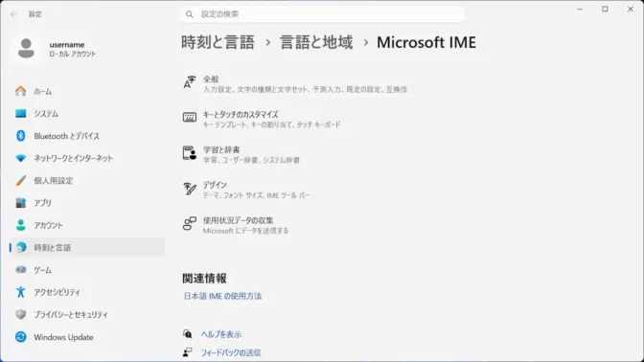Viewport: 644px width, 362px height.
Task: Click the System monitor icon
Action: pyautogui.click(x=20, y=113)
